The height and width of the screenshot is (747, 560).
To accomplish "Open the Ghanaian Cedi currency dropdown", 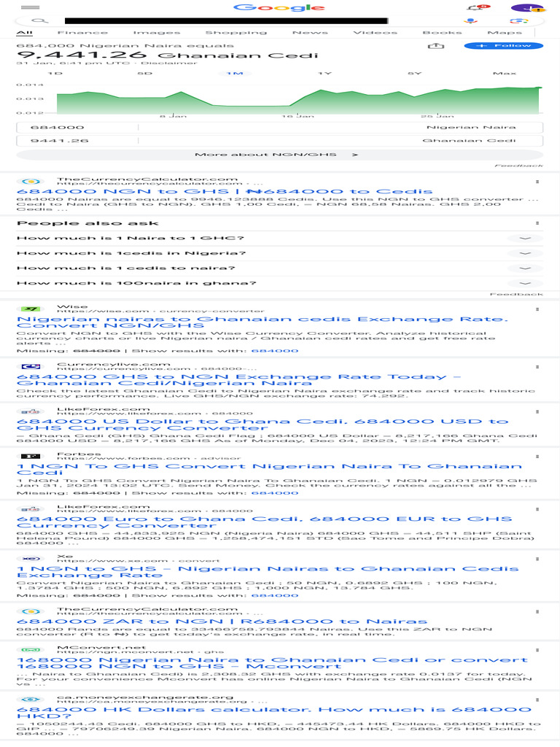I will [x=341, y=141].
